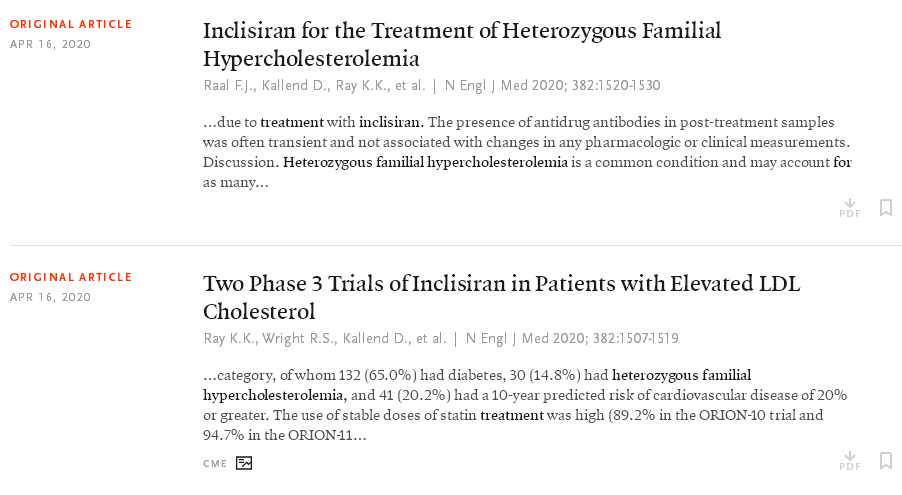Download PDF of Two Phase 3 Trials article
902x495 pixels.
point(850,461)
